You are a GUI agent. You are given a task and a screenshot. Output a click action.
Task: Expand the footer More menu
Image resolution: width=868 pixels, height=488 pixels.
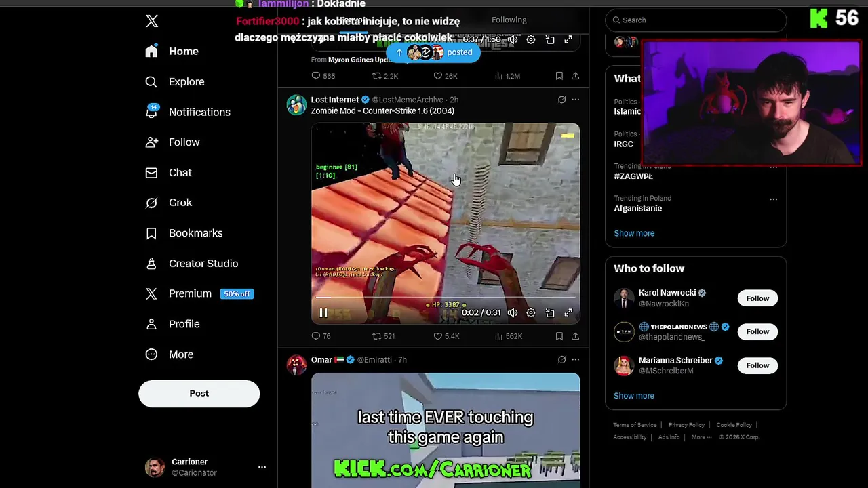coord(701,437)
